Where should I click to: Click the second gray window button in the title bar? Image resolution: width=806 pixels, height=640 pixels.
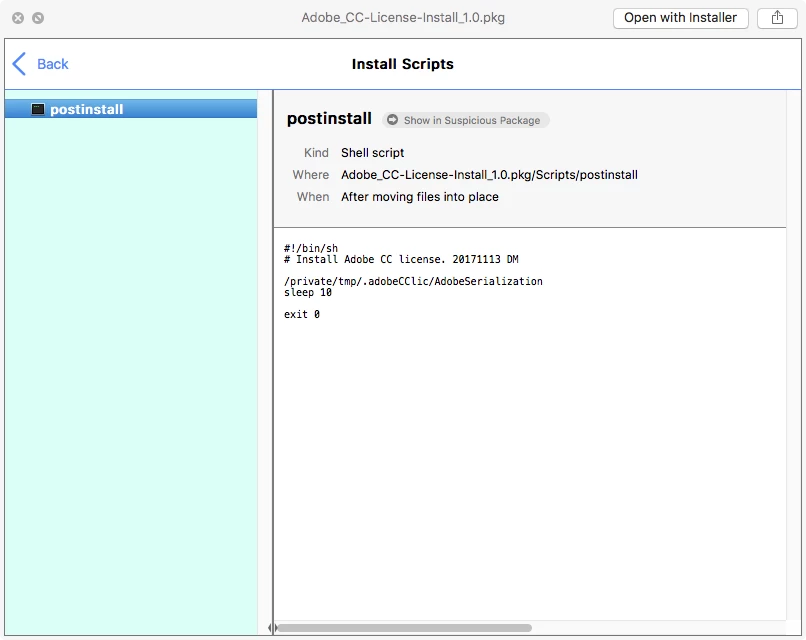(38, 18)
